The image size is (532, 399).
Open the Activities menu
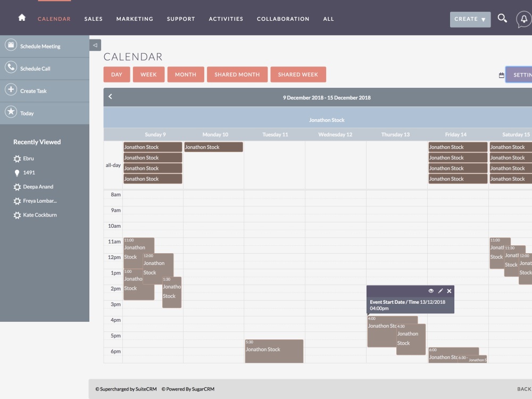point(226,19)
